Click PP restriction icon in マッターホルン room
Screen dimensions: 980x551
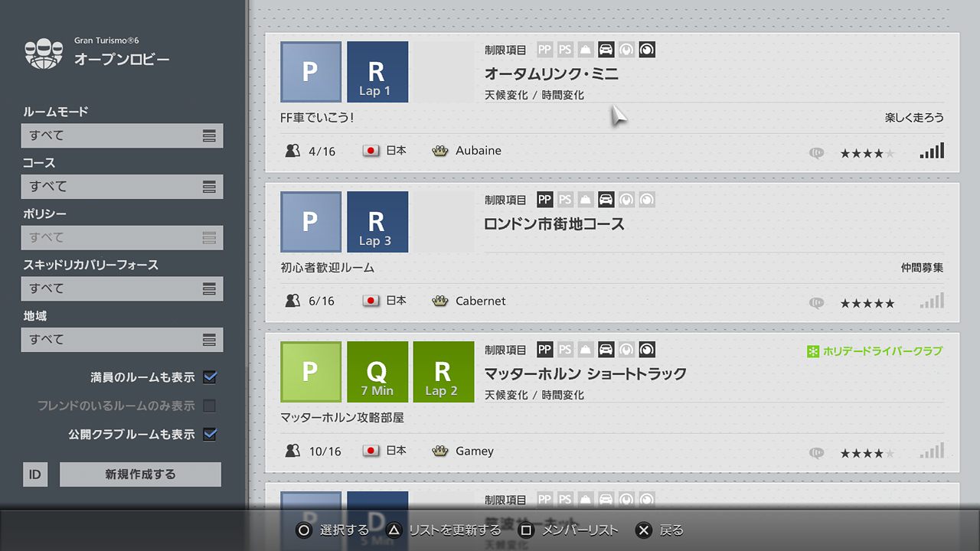pyautogui.click(x=545, y=350)
